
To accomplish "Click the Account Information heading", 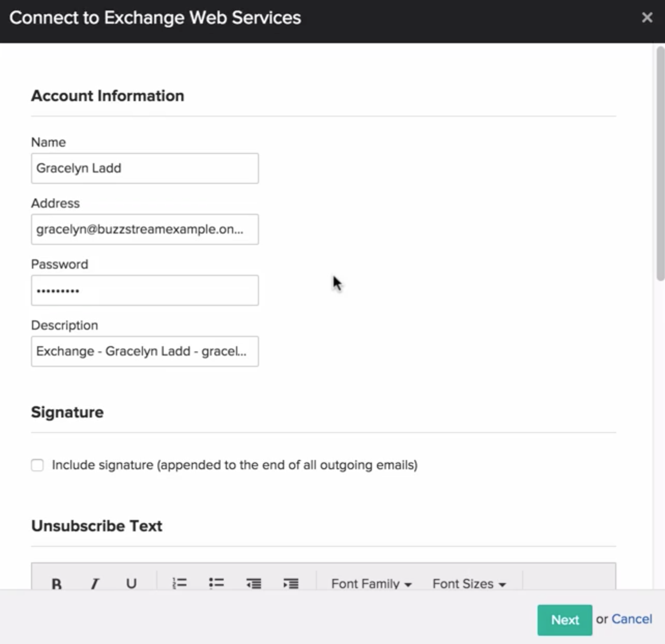I will pyautogui.click(x=108, y=96).
